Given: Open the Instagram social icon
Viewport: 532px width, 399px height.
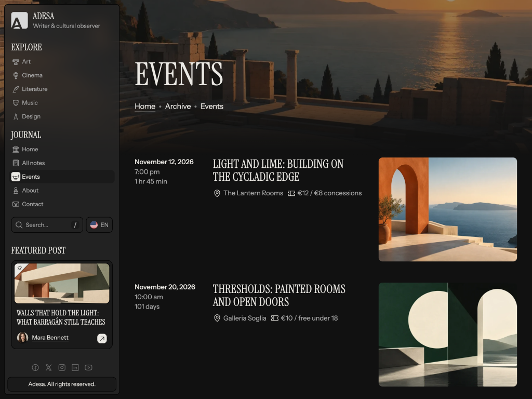Looking at the screenshot, I should [62, 367].
